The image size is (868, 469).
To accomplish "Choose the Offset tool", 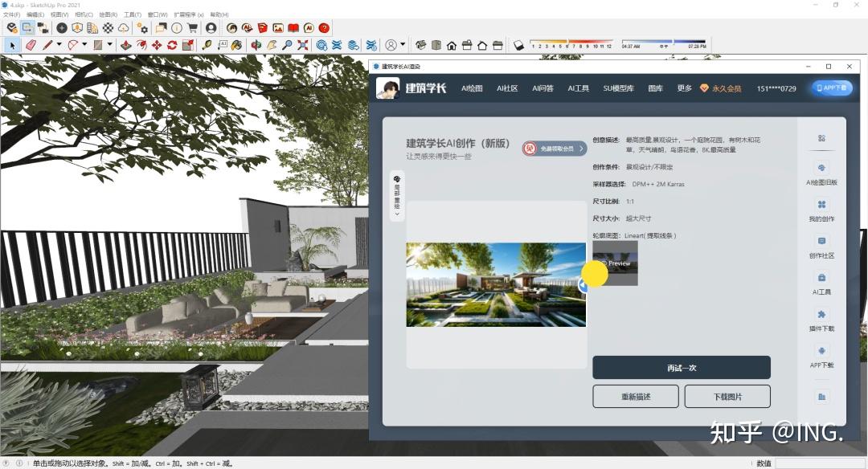I will (x=141, y=45).
